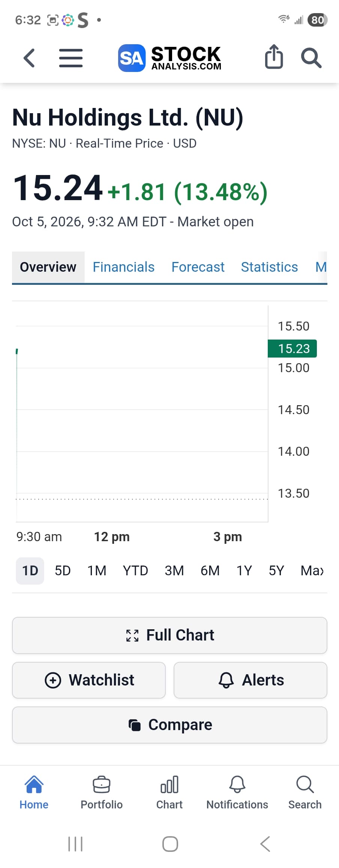The height and width of the screenshot is (868, 339).
Task: Open the Search tab in the bottom bar
Action: coord(305,793)
